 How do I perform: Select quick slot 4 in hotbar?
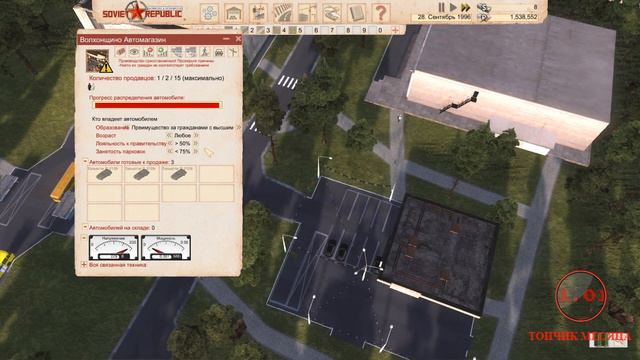280,30
